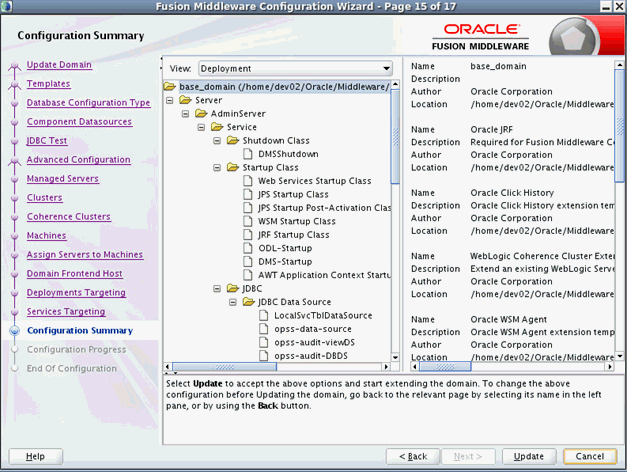The image size is (627, 472).
Task: Collapse the Service tree node
Action: pyautogui.click(x=201, y=127)
